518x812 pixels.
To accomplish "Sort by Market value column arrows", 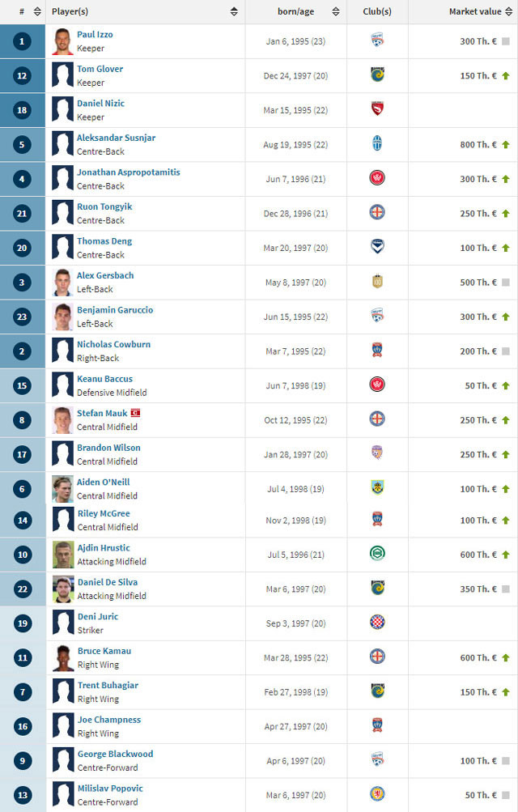I will pyautogui.click(x=508, y=11).
